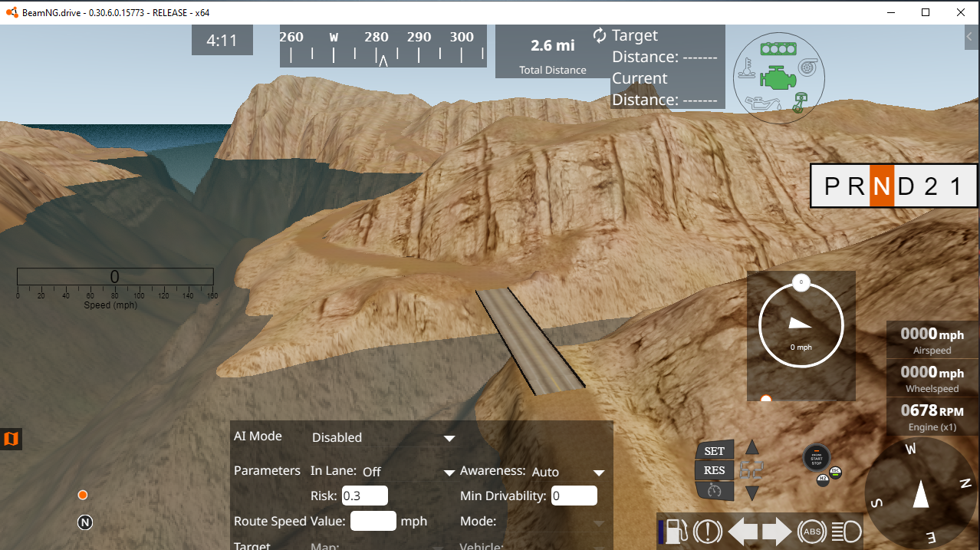Click the compass heading strip

383,45
